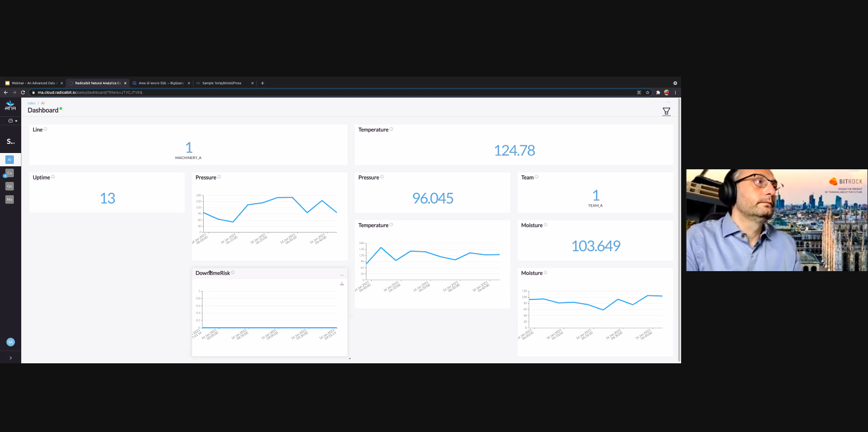868x432 pixels.
Task: Select the Go sidebar item
Action: point(10,186)
